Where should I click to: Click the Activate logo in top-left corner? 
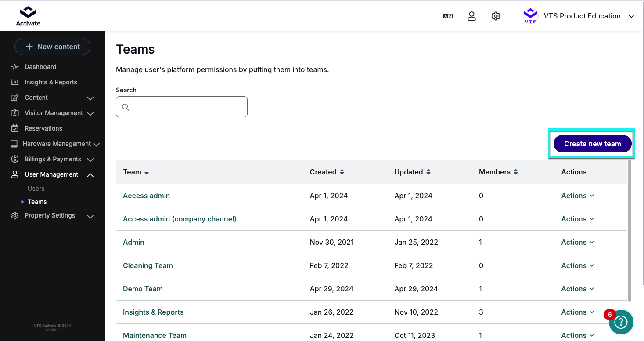pyautogui.click(x=28, y=16)
